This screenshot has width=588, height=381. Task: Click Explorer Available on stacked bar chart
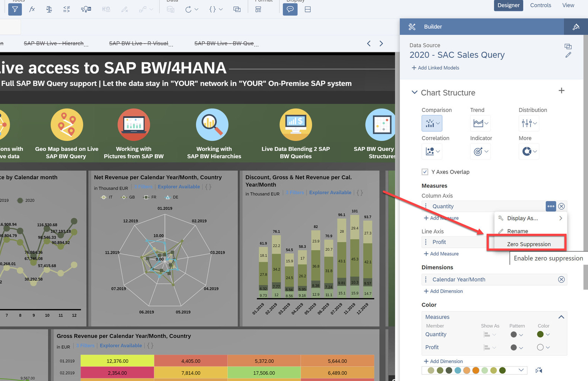pyautogui.click(x=330, y=193)
